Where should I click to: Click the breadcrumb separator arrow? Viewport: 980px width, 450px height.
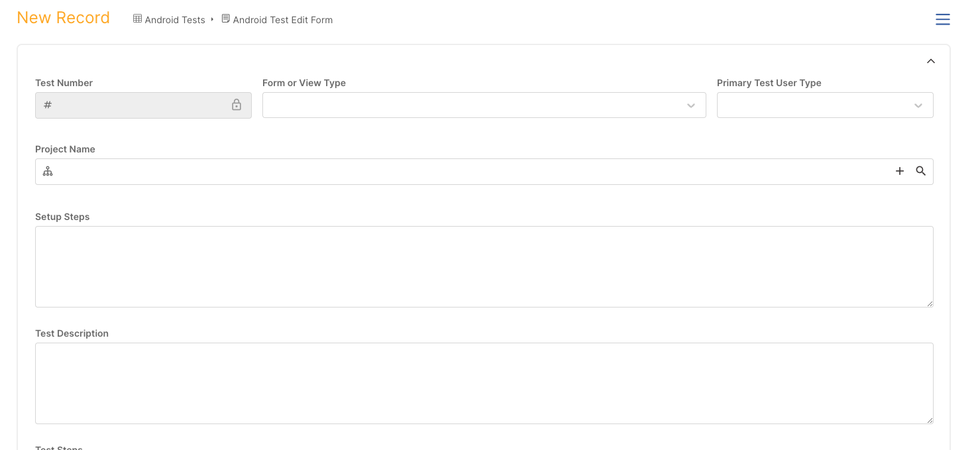tap(212, 20)
